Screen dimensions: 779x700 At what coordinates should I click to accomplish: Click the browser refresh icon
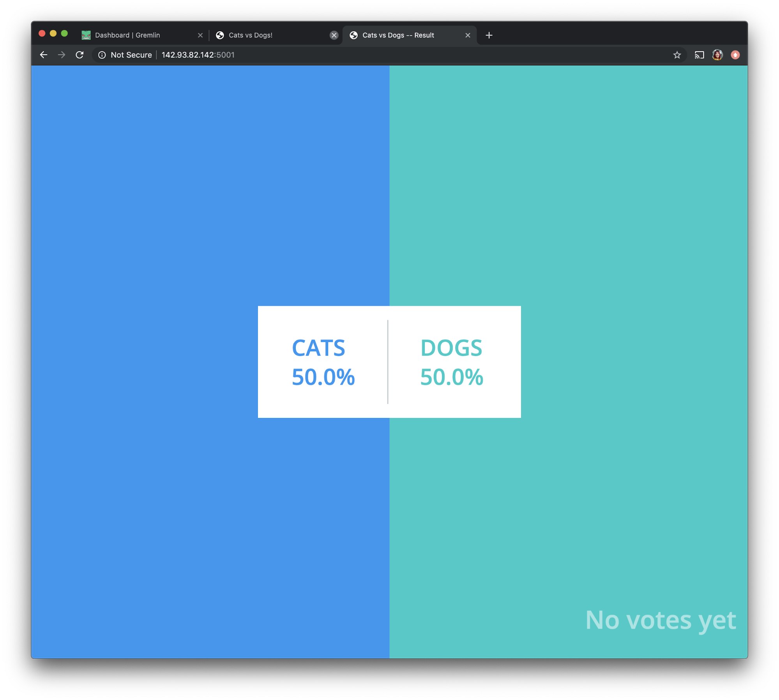[x=80, y=55]
